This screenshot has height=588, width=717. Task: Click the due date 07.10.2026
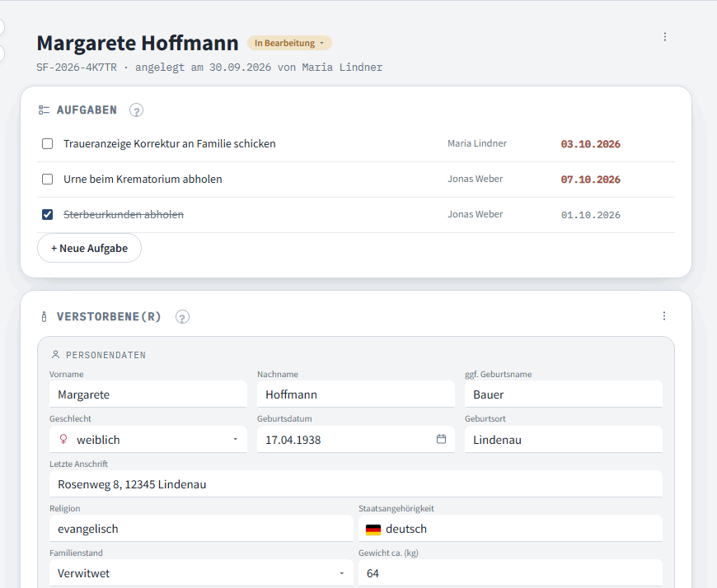click(590, 179)
